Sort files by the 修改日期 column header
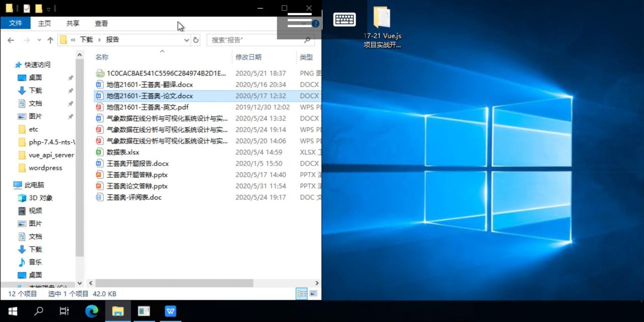This screenshot has height=322, width=644. [x=250, y=57]
